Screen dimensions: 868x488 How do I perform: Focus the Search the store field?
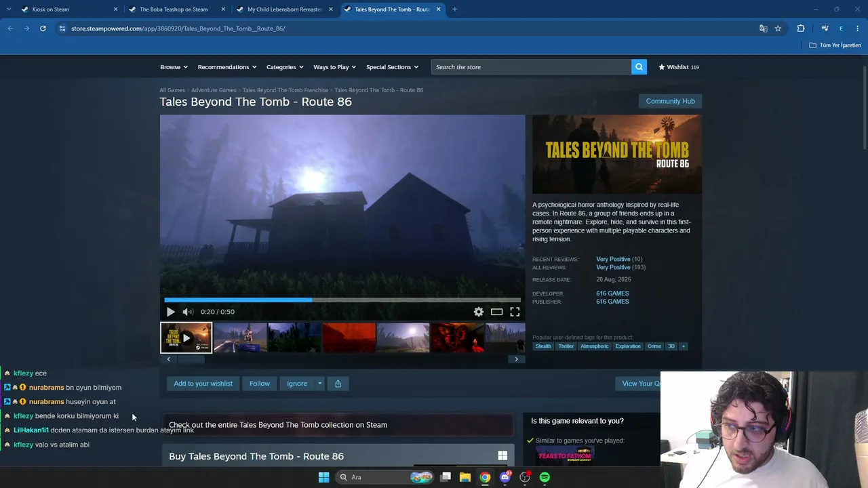[531, 67]
